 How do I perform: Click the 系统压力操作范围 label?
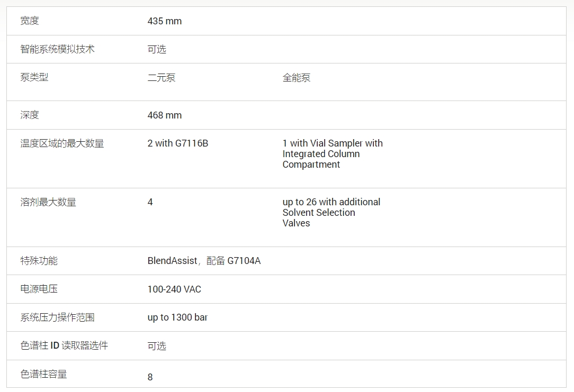57,317
